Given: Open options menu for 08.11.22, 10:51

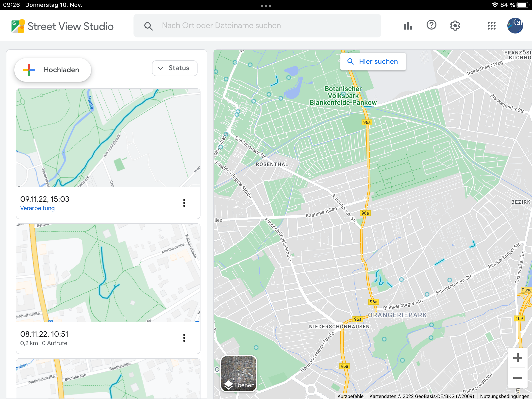Looking at the screenshot, I should [x=184, y=338].
